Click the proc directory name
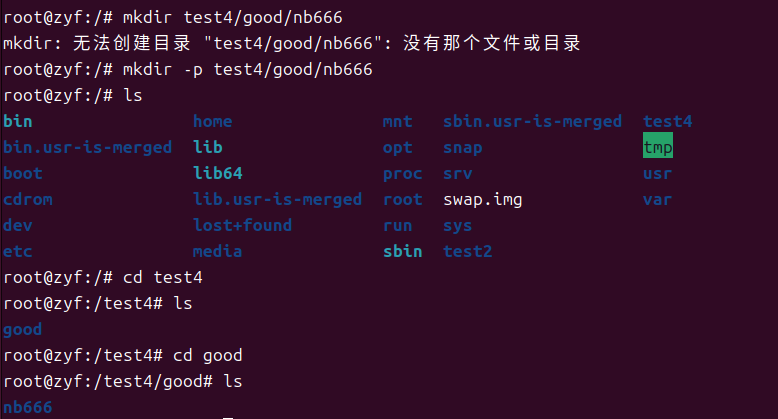The image size is (778, 419). (x=402, y=174)
